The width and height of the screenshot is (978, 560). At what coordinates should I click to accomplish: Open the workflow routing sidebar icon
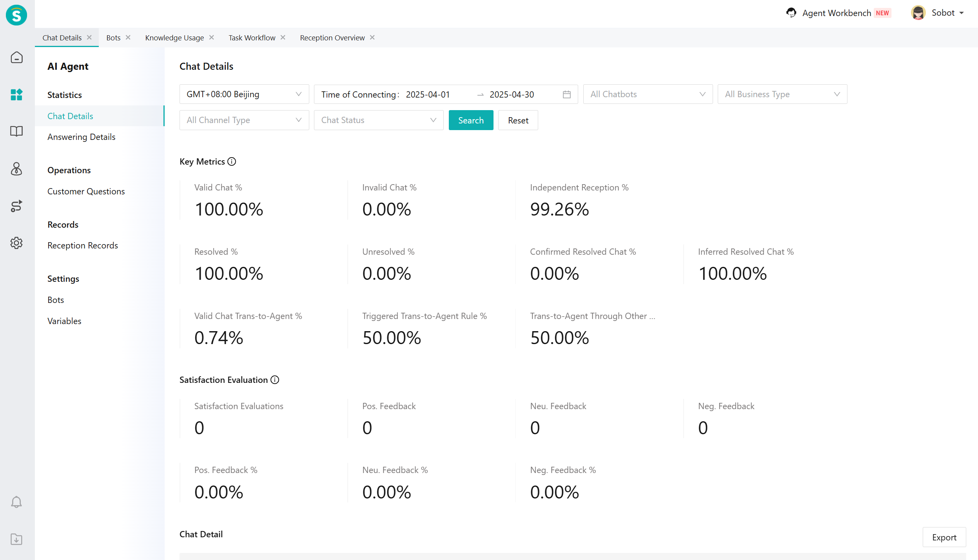(16, 206)
